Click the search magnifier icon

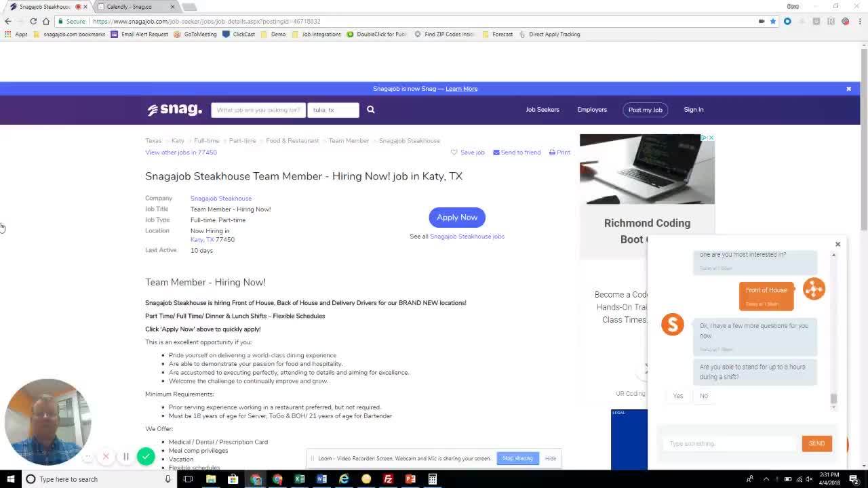371,110
